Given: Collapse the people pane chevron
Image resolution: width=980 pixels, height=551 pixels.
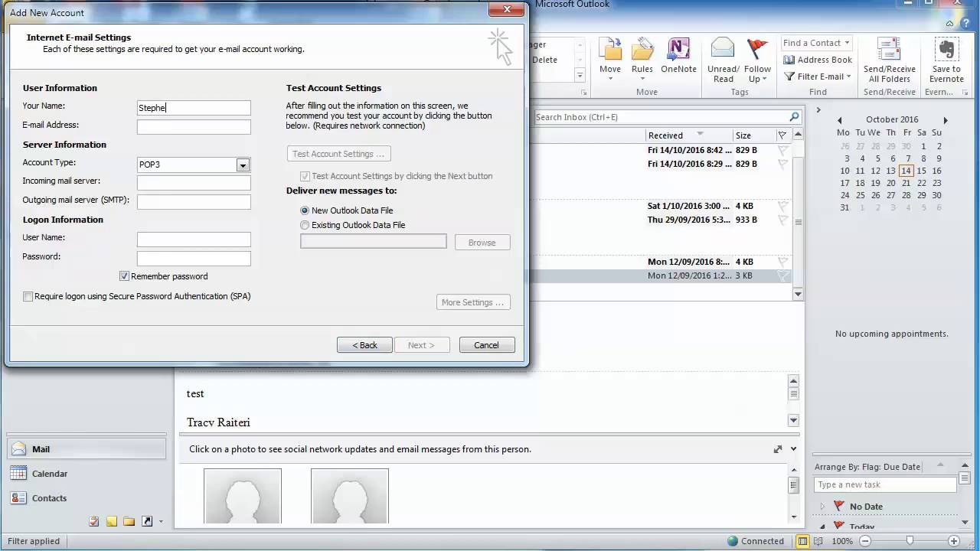Looking at the screenshot, I should click(x=793, y=449).
